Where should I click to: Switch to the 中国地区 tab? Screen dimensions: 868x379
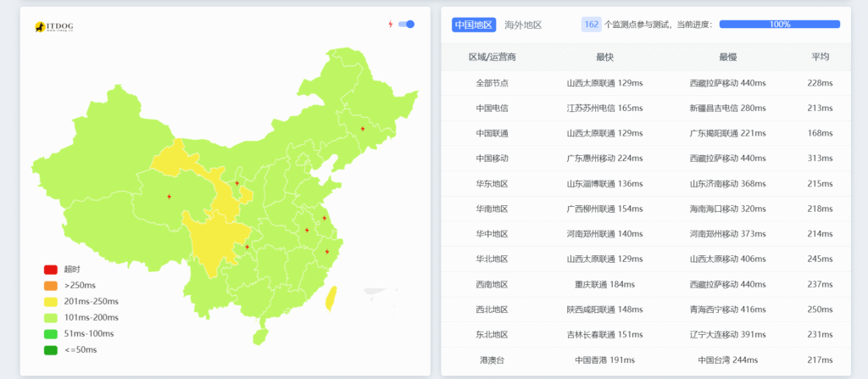click(474, 25)
